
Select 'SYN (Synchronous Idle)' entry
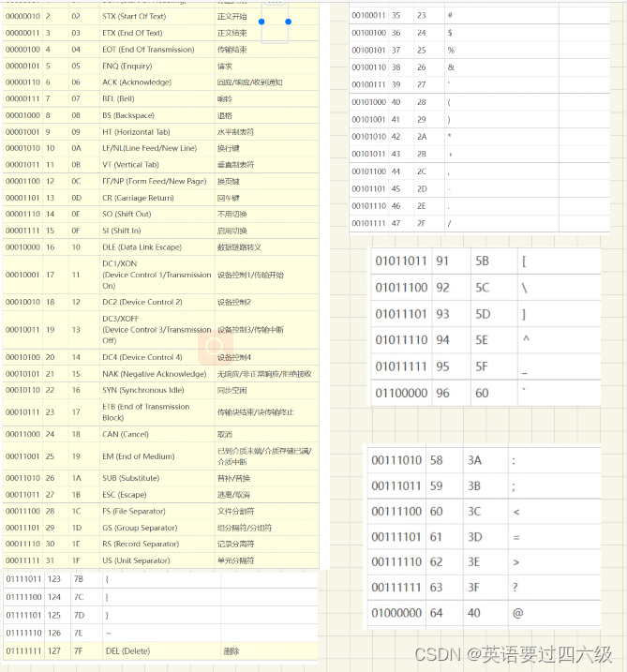(x=143, y=391)
